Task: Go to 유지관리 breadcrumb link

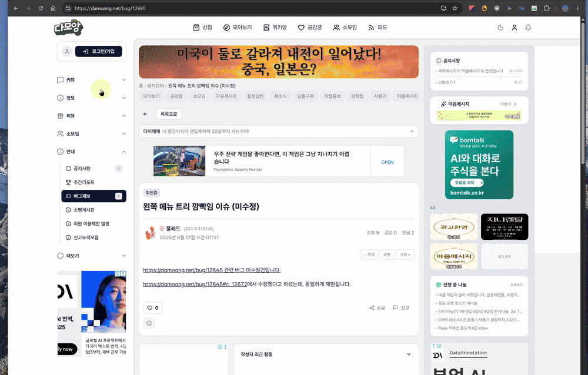Action: [x=155, y=86]
